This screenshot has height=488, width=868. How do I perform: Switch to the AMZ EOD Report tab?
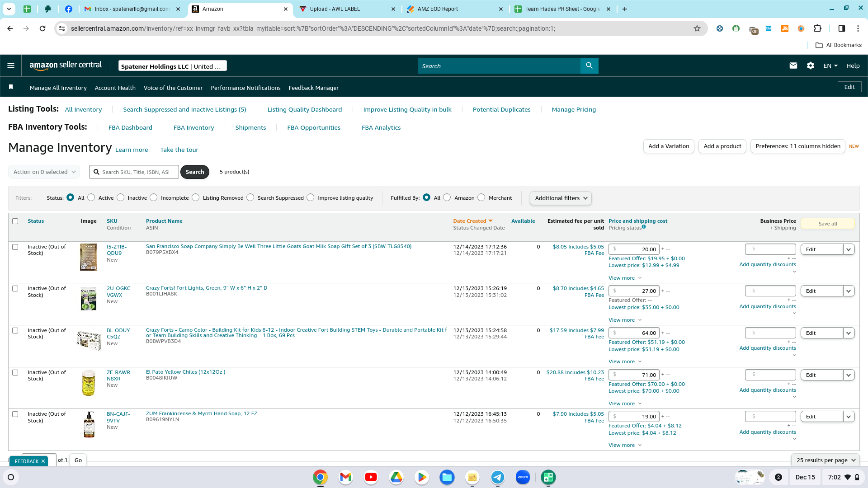point(454,9)
